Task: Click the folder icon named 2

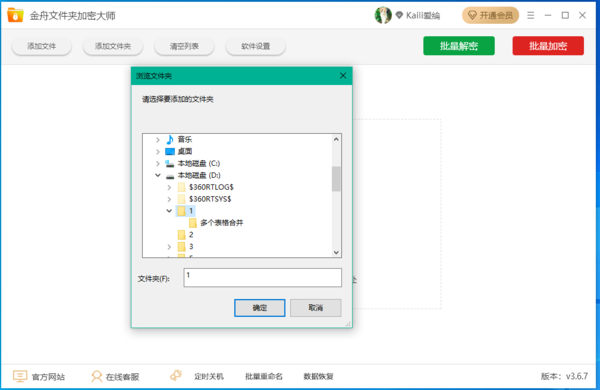Action: pos(182,235)
